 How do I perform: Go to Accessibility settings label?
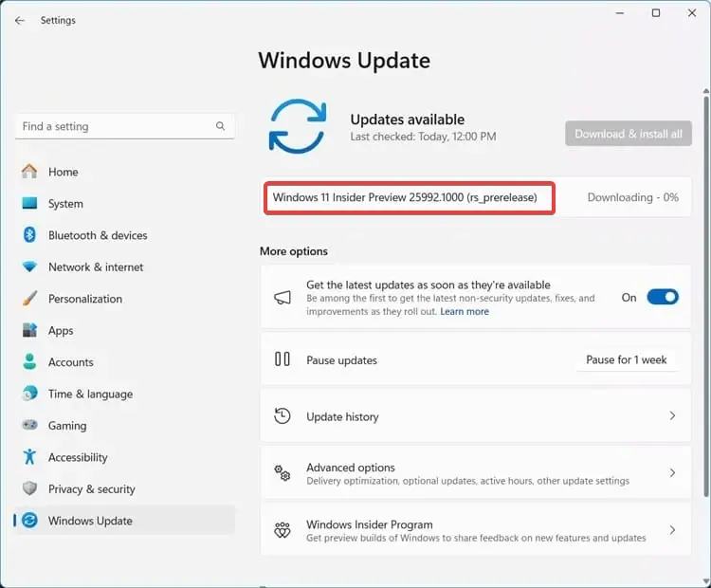click(78, 457)
